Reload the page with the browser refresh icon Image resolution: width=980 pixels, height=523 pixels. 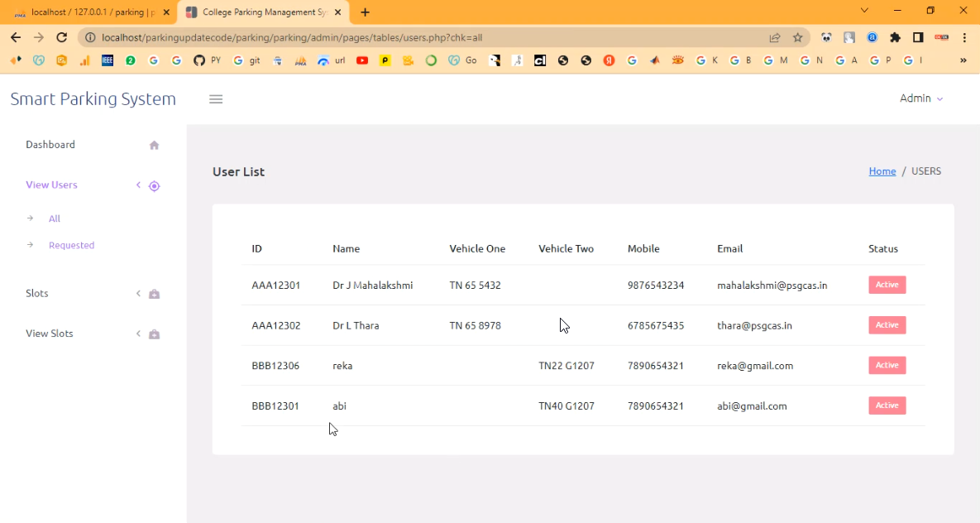[x=61, y=37]
